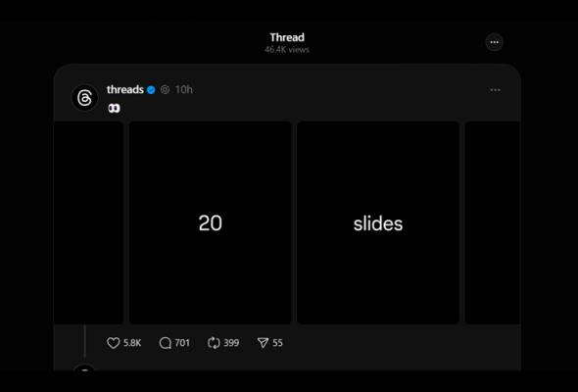This screenshot has height=392, width=578.
Task: Click the 701 replies count
Action: [x=182, y=343]
